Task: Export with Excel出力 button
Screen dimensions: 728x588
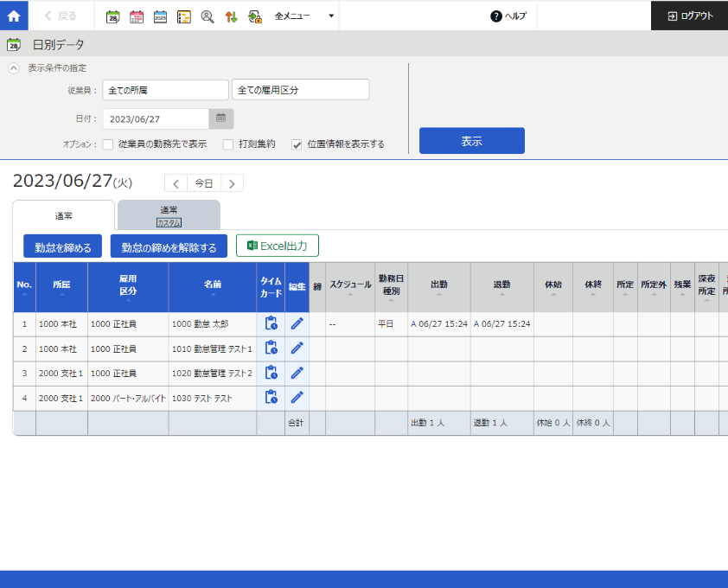Action: (278, 246)
